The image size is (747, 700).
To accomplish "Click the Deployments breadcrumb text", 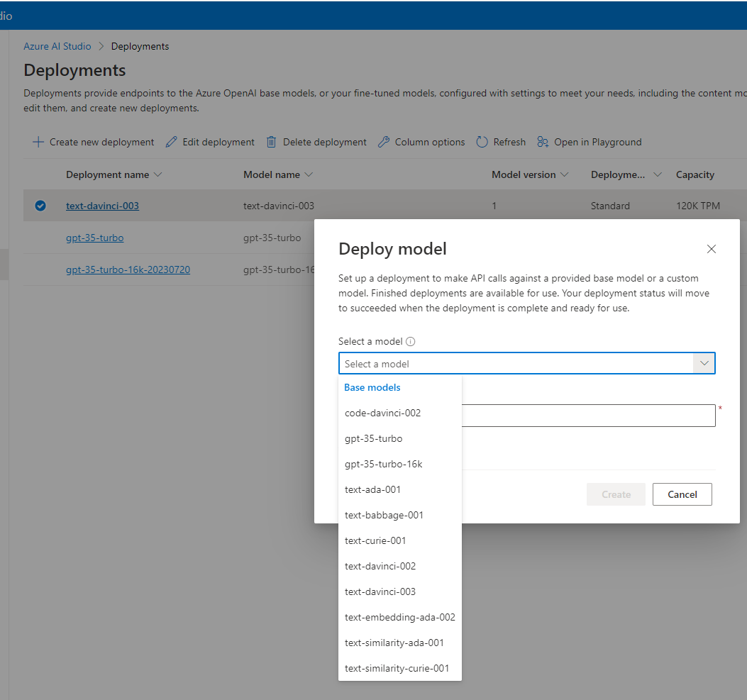I will coord(140,46).
